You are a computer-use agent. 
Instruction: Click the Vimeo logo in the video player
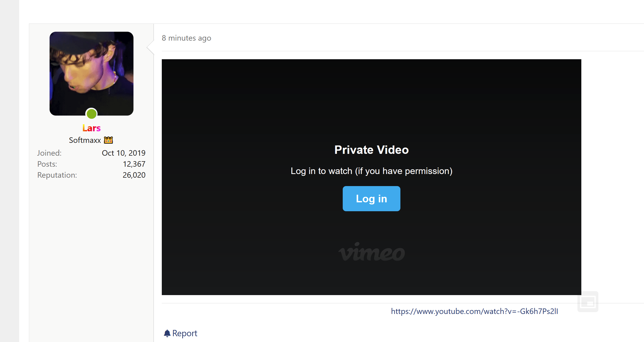pyautogui.click(x=372, y=252)
